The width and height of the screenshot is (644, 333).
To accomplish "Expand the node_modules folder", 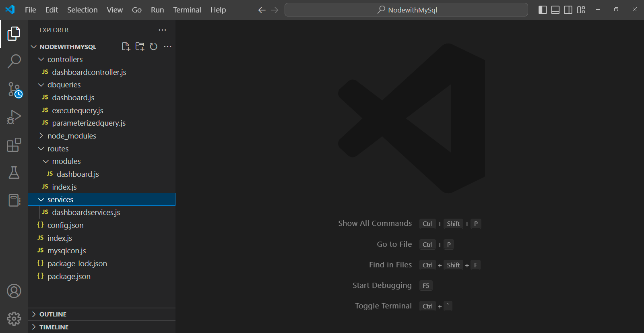I will pos(41,136).
